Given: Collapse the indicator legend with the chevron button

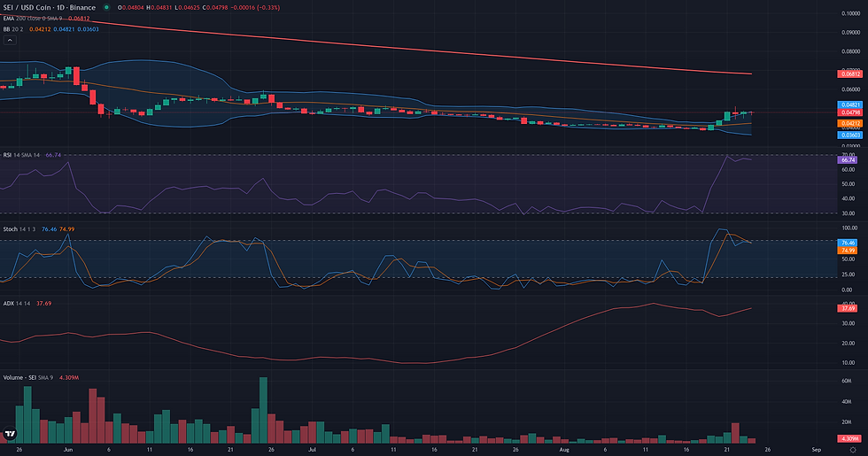Looking at the screenshot, I should click(10, 41).
